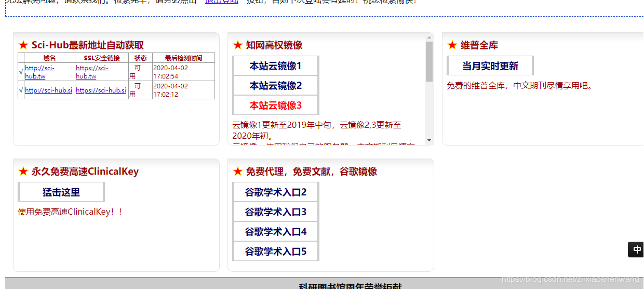
Task: Click the 最后检测时间 column header
Action: pos(183,58)
